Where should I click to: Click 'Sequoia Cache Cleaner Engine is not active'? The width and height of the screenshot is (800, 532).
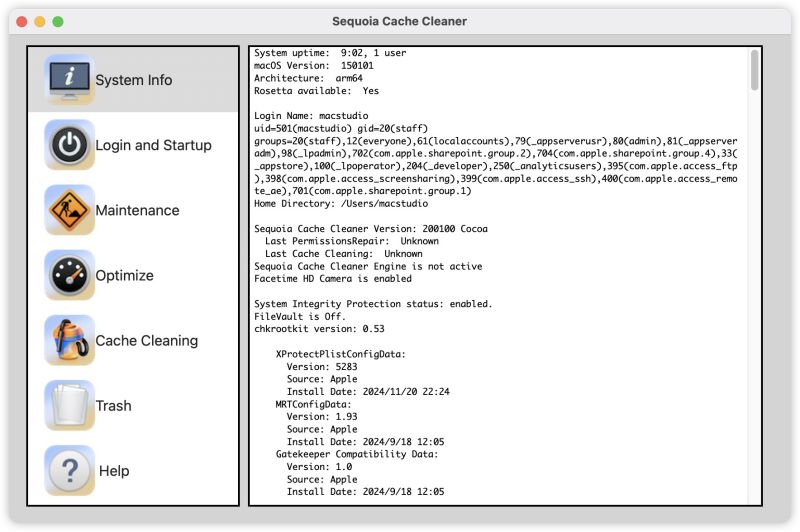pyautogui.click(x=368, y=266)
